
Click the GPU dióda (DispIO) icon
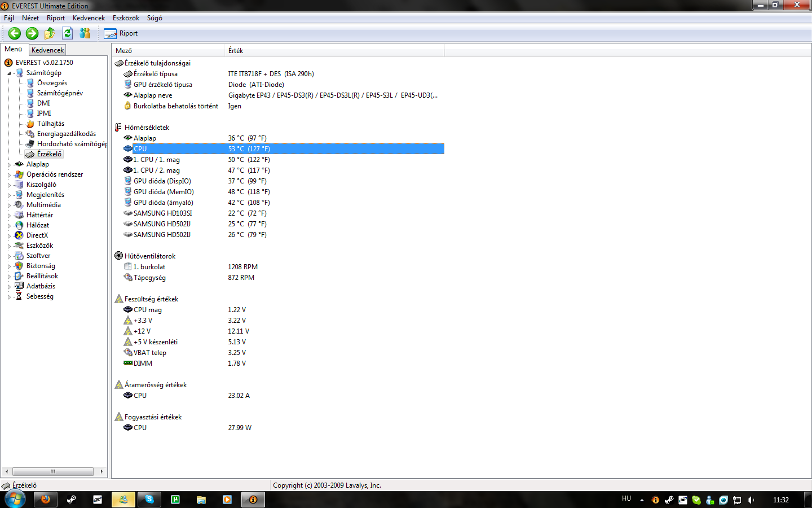[128, 181]
